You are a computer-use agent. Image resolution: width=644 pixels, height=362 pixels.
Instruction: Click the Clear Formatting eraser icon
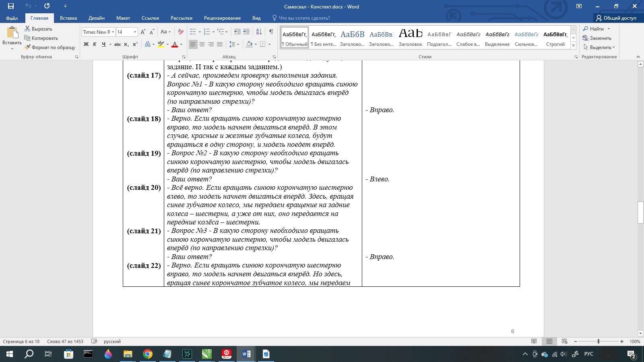point(181,32)
